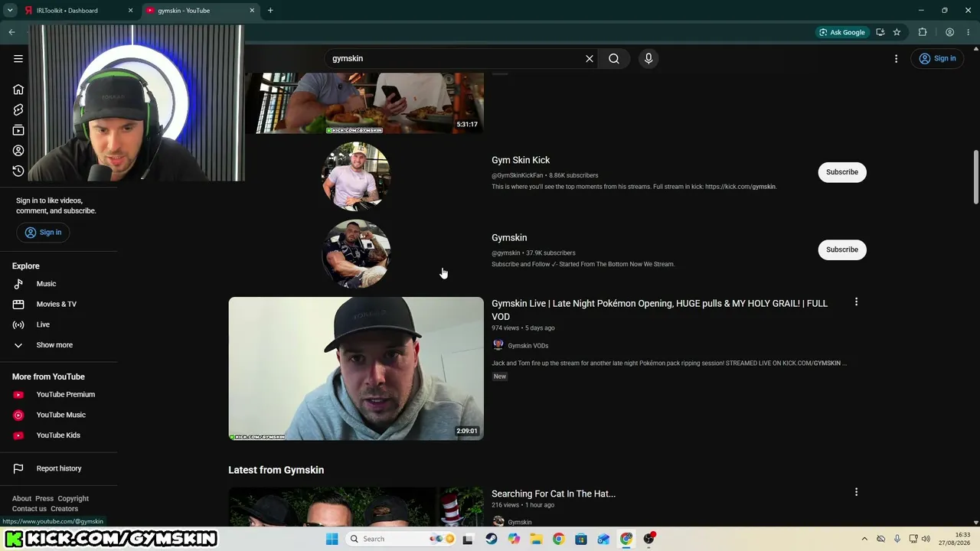
Task: Open the Shorts icon in sidebar
Action: coord(18,109)
